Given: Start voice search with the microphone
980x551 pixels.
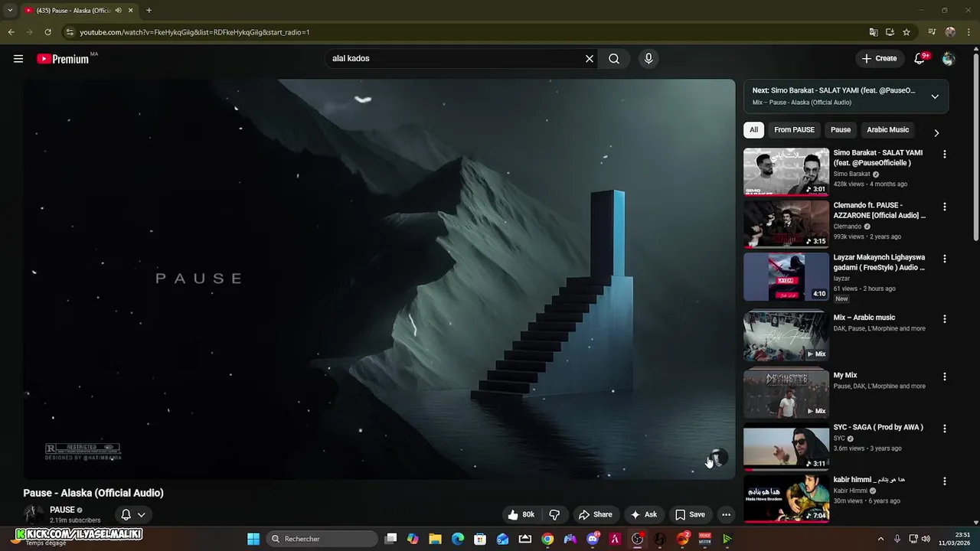Looking at the screenshot, I should tap(648, 58).
